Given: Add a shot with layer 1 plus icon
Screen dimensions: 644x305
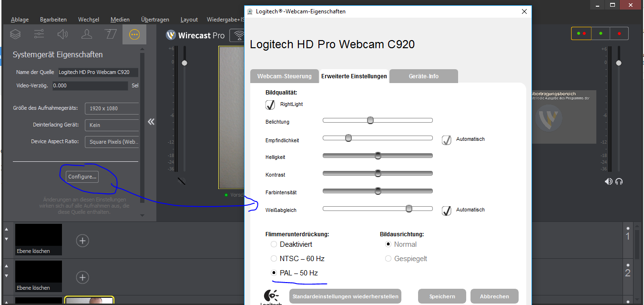Looking at the screenshot, I should click(82, 241).
